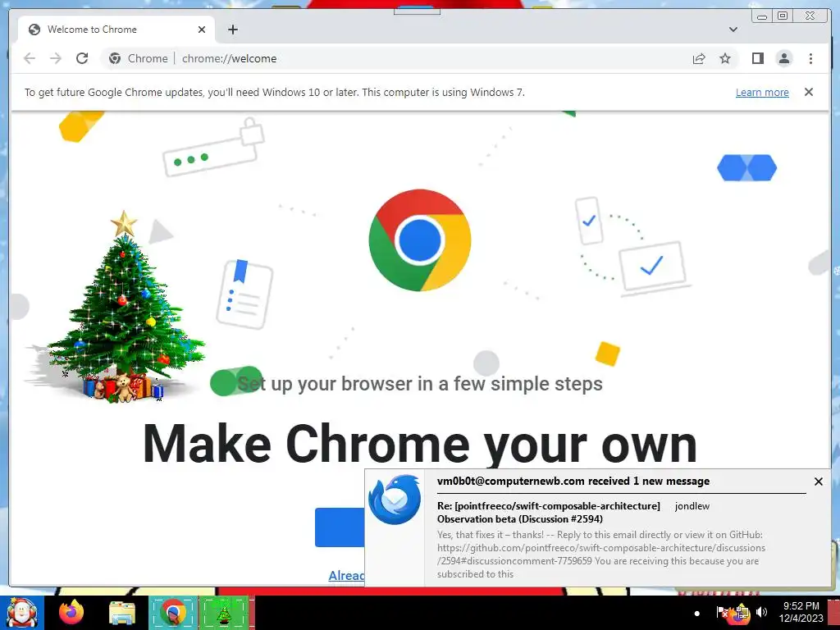Close the Thunderbird new message notification
Viewport: 840px width, 630px height.
(x=818, y=481)
